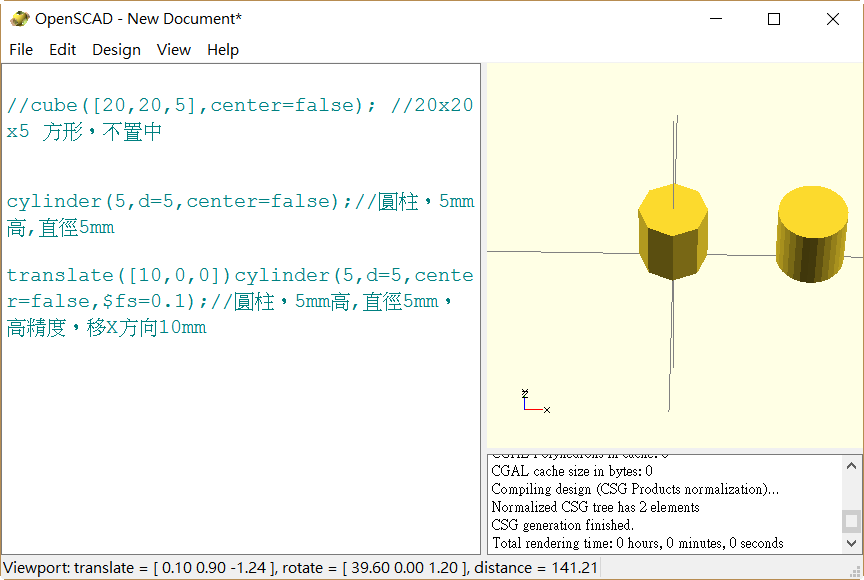Click the OpenSCAD app icon in title bar
864x580 pixels.
tap(19, 19)
